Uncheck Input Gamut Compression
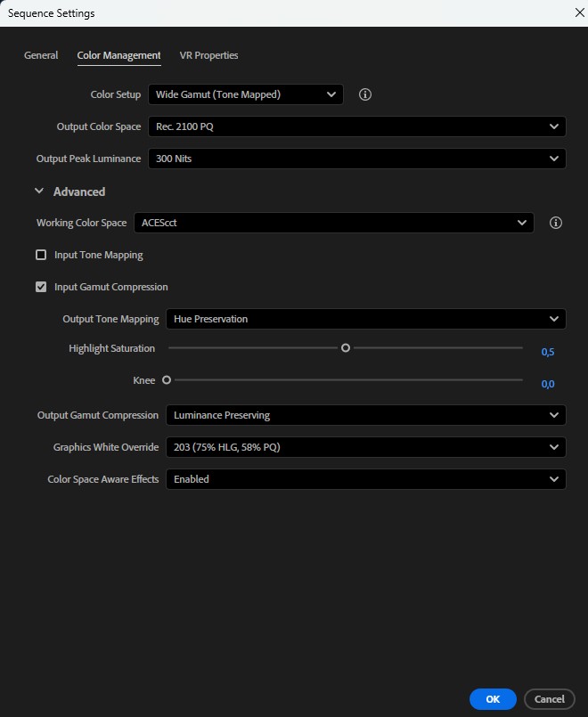 click(x=41, y=287)
